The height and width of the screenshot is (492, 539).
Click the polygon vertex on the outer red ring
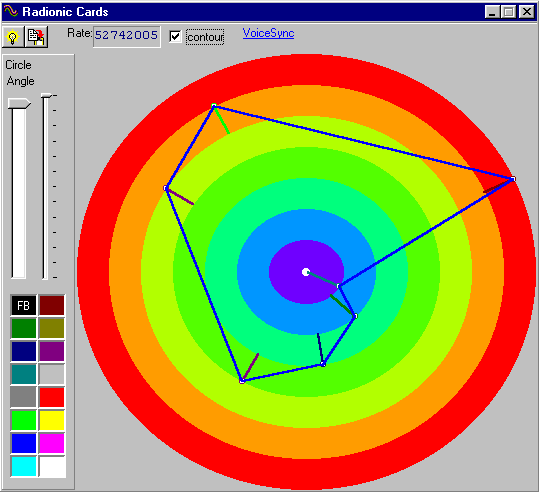(x=513, y=179)
